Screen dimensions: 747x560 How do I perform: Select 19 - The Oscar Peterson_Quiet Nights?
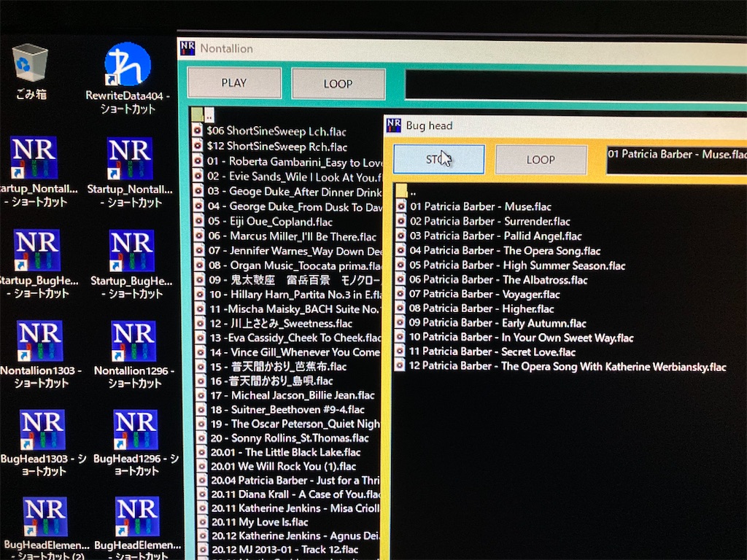[x=296, y=424]
